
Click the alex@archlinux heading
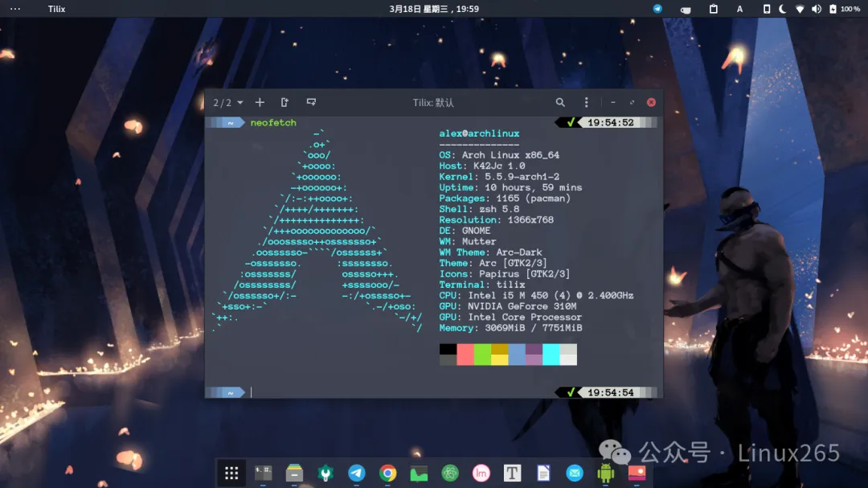click(479, 133)
